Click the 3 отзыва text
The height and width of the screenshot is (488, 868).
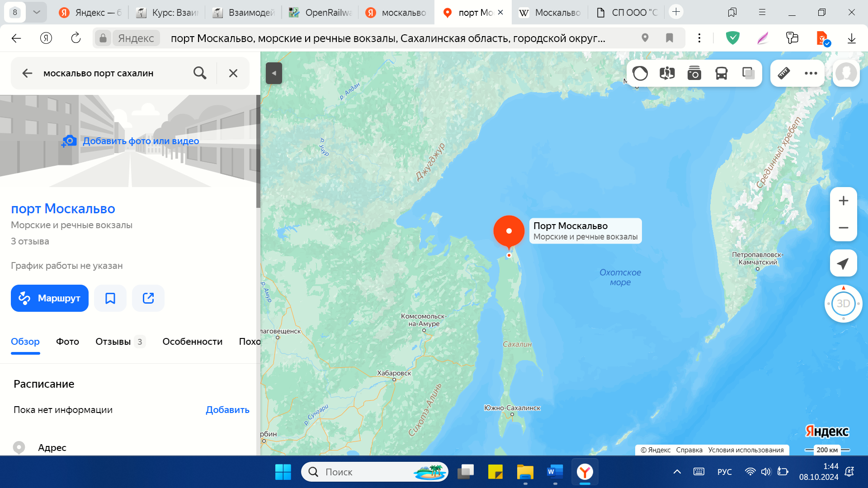point(30,241)
